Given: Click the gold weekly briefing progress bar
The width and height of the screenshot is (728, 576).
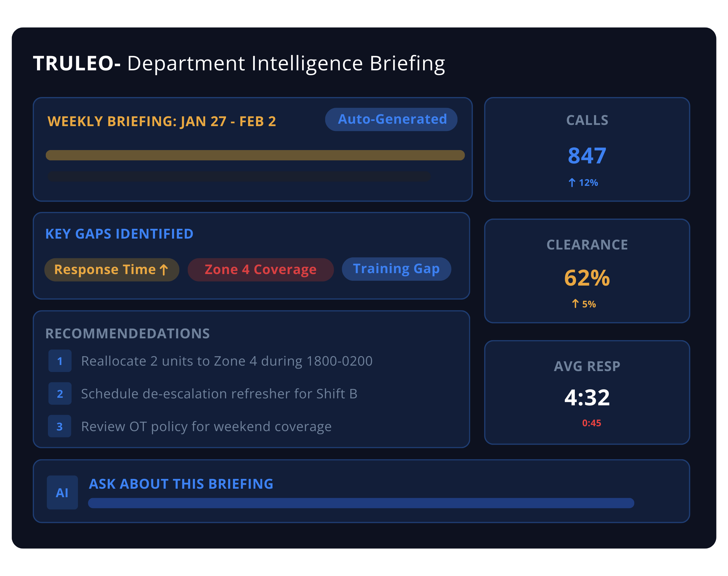Looking at the screenshot, I should (255, 155).
